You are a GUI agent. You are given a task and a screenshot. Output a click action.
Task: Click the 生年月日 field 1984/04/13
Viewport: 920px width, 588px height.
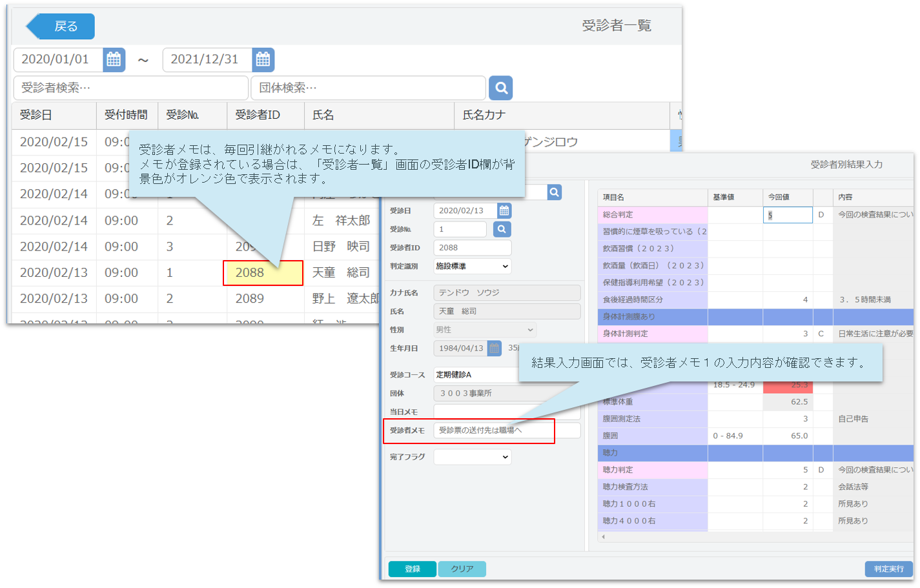click(x=461, y=349)
